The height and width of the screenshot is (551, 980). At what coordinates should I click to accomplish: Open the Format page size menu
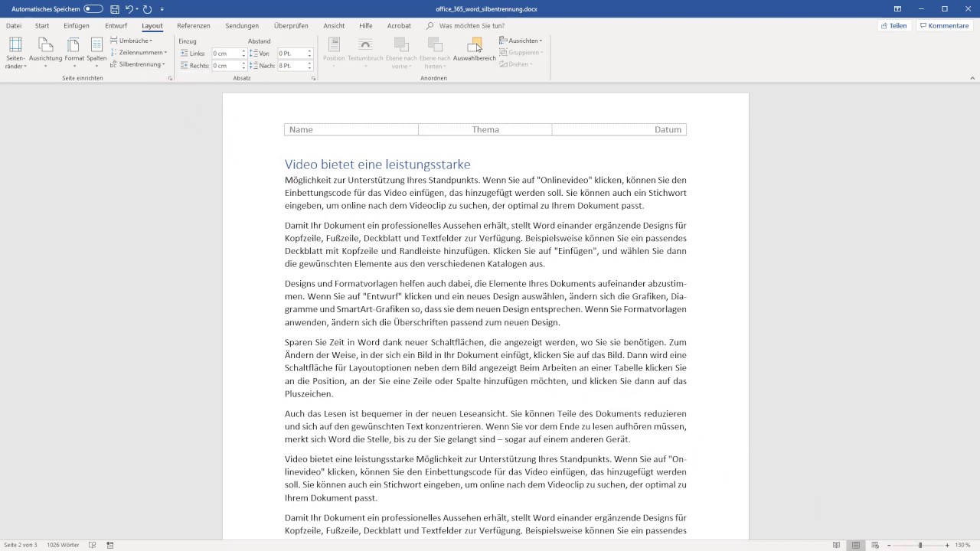tap(74, 53)
